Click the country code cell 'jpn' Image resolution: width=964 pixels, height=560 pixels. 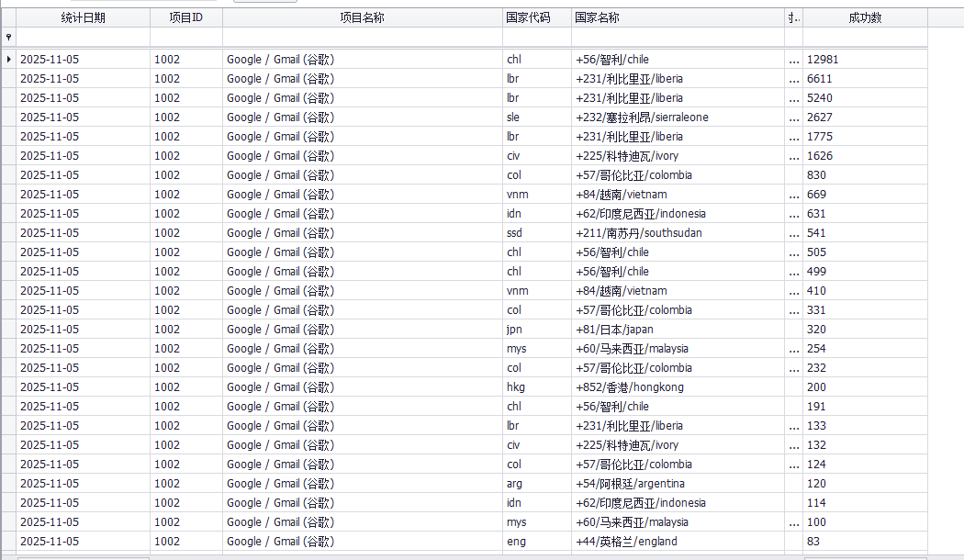(537, 330)
